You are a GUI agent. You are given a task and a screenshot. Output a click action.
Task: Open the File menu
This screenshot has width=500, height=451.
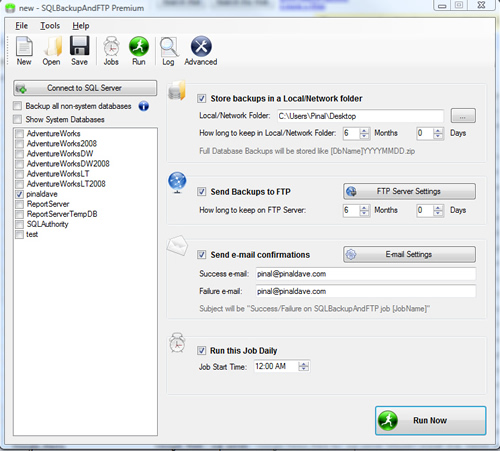click(x=22, y=26)
